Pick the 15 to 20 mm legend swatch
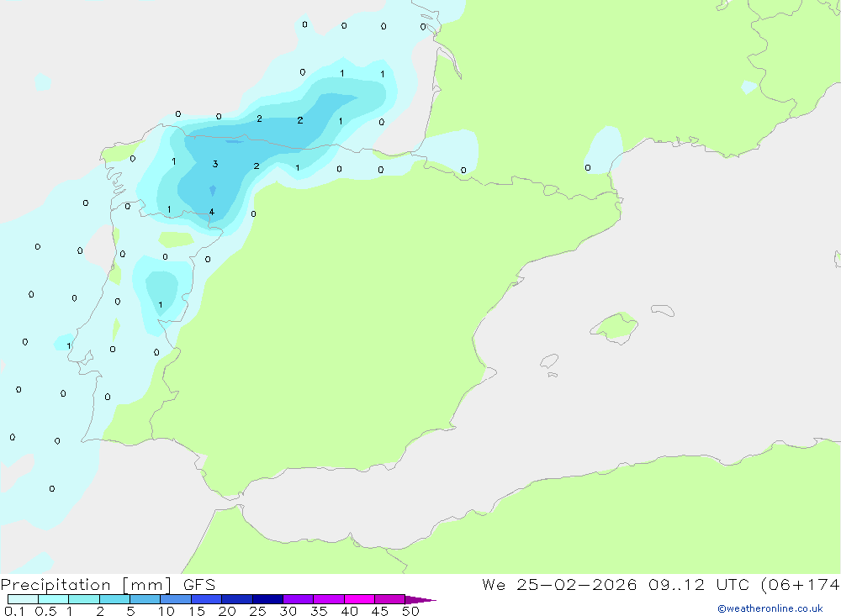 207,599
